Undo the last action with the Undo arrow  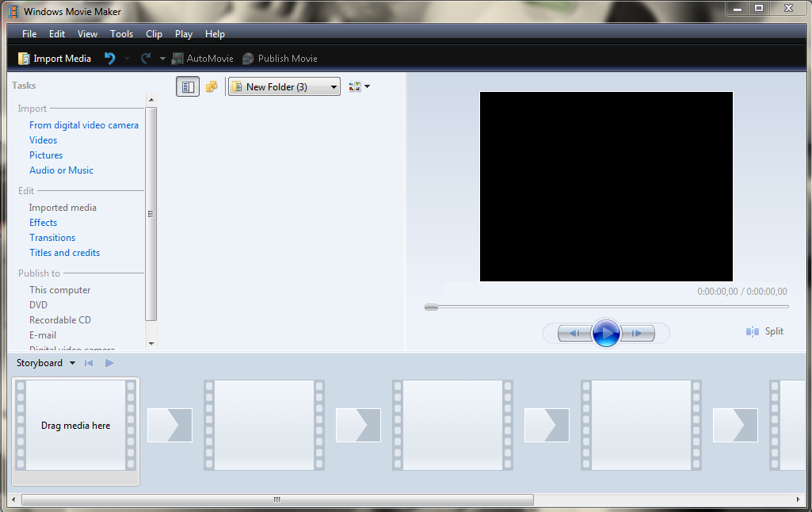click(110, 58)
